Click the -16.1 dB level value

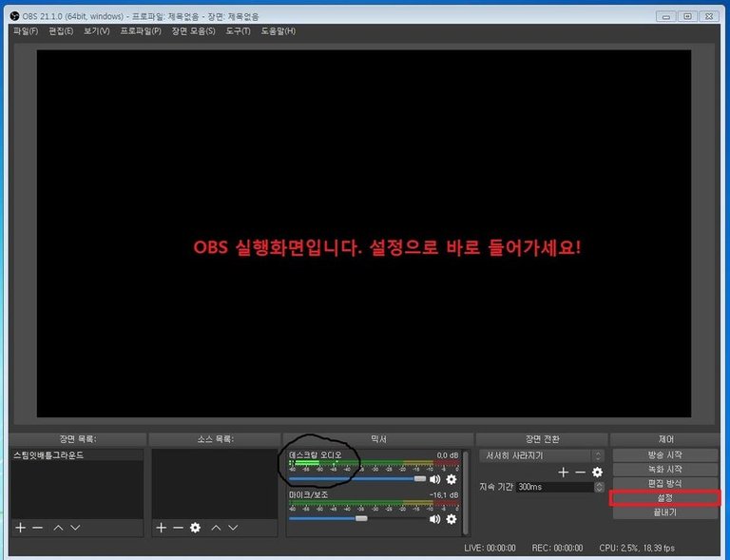[x=444, y=494]
